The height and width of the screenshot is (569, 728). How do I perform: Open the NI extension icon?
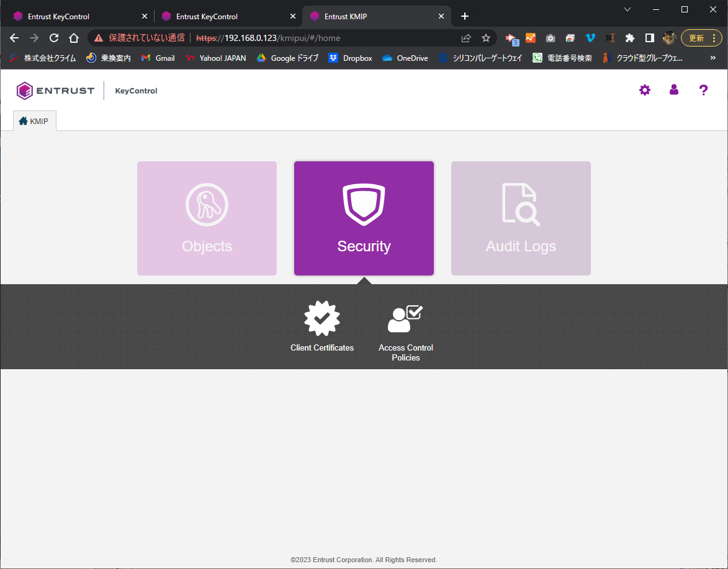pos(610,38)
